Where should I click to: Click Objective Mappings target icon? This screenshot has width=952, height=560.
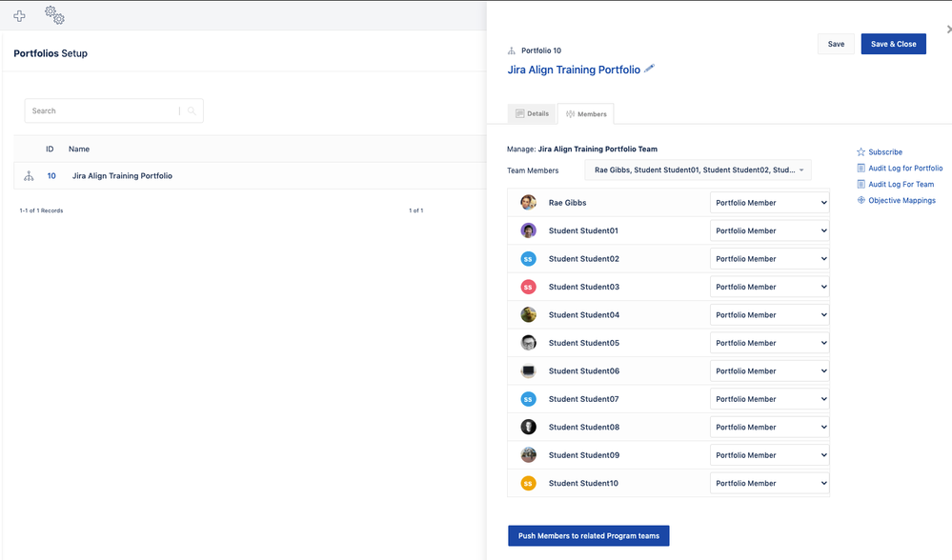tap(861, 200)
